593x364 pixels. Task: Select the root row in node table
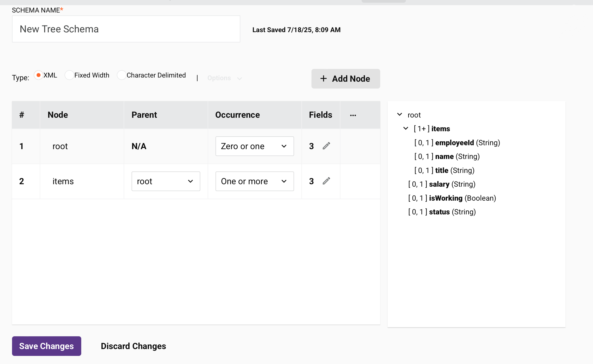60,146
